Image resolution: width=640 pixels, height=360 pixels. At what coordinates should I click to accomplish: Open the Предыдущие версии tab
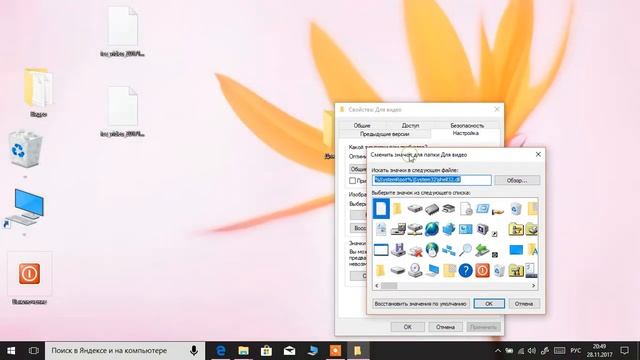(x=384, y=134)
